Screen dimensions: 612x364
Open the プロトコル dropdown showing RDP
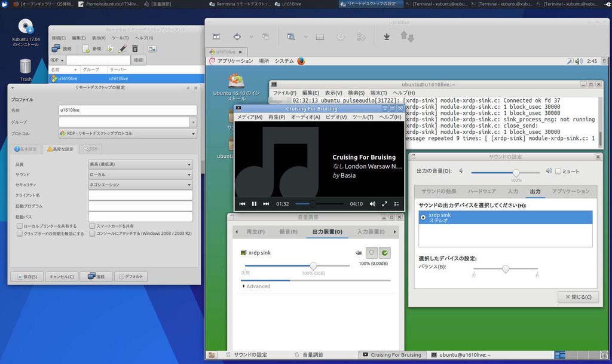[128, 133]
